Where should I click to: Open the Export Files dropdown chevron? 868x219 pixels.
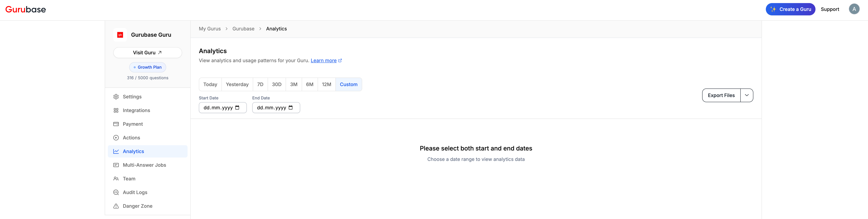coord(747,95)
